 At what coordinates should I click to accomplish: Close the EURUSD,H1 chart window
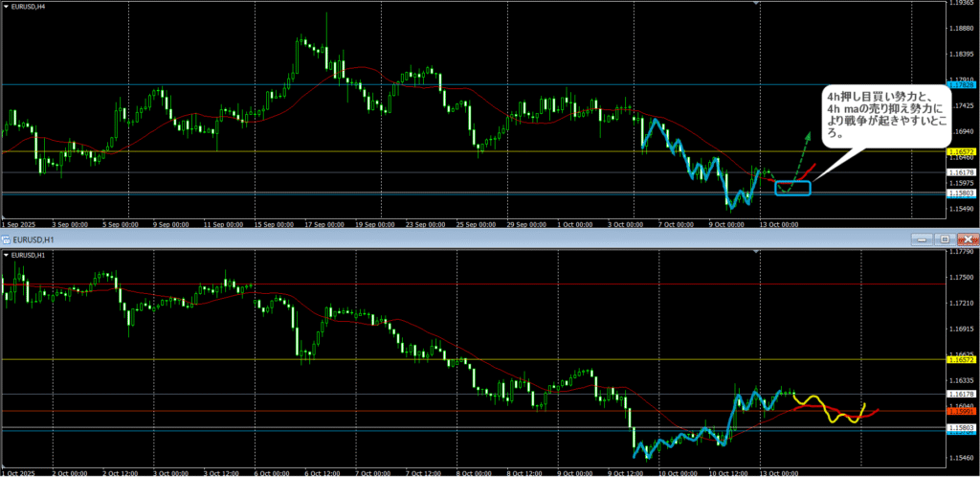967,238
